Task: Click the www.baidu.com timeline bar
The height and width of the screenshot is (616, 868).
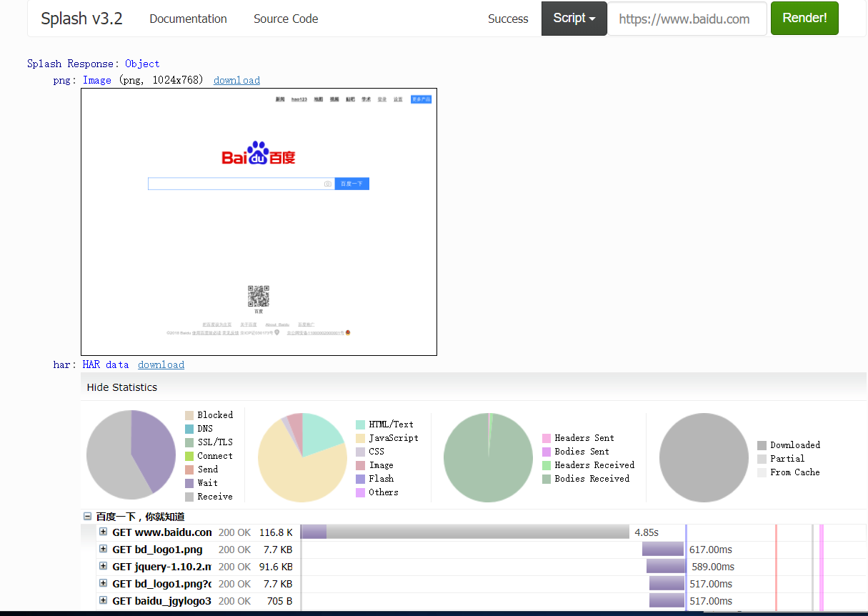Action: (x=464, y=532)
